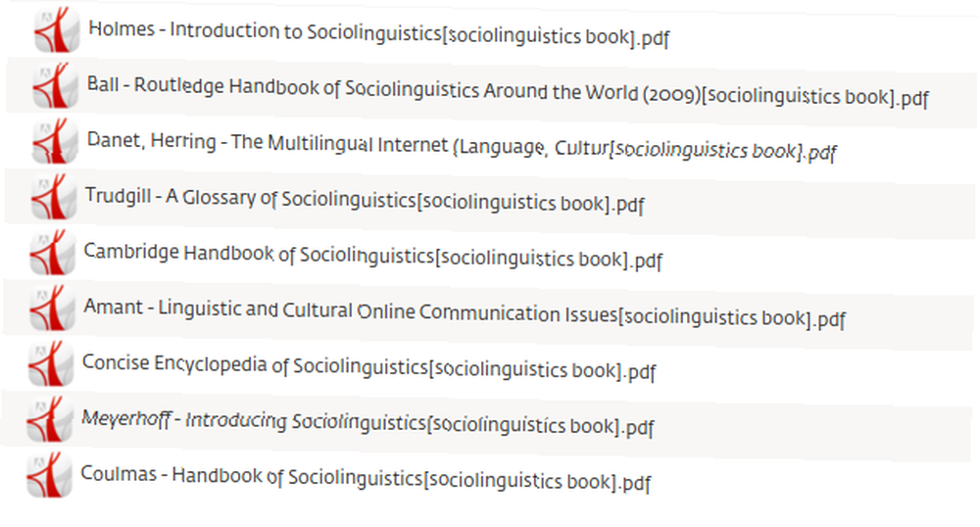Click the PDF icon beside Trudgill Glossary
The width and height of the screenshot is (980, 527).
54,197
